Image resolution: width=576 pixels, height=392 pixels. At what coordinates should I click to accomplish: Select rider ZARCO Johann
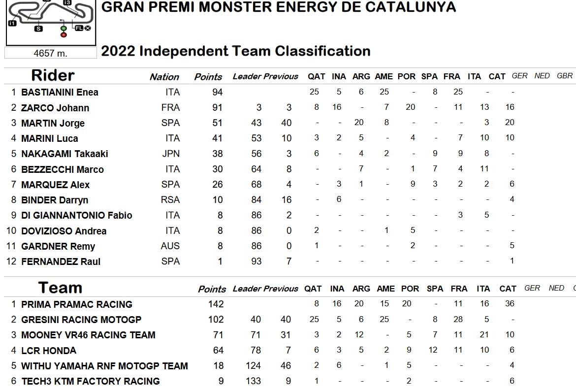[55, 108]
